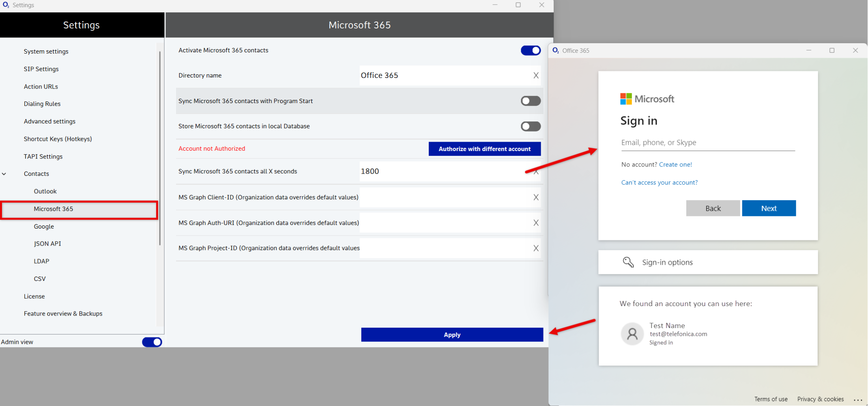Click the Create one! link

(x=675, y=164)
